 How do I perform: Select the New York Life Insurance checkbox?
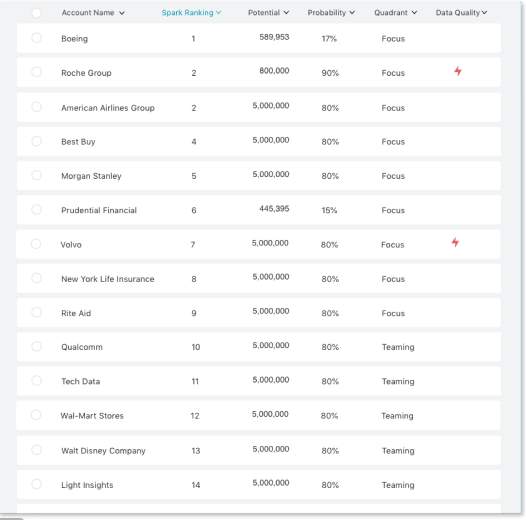37,278
